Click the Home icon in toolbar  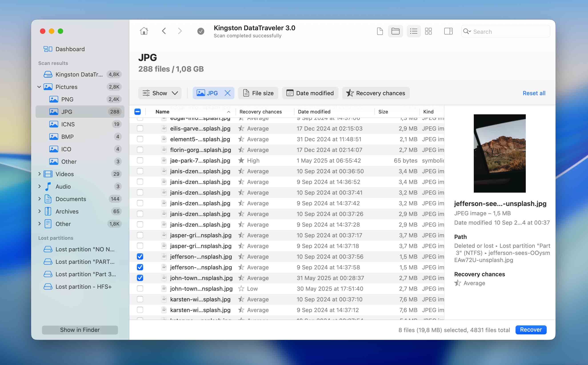tap(144, 31)
